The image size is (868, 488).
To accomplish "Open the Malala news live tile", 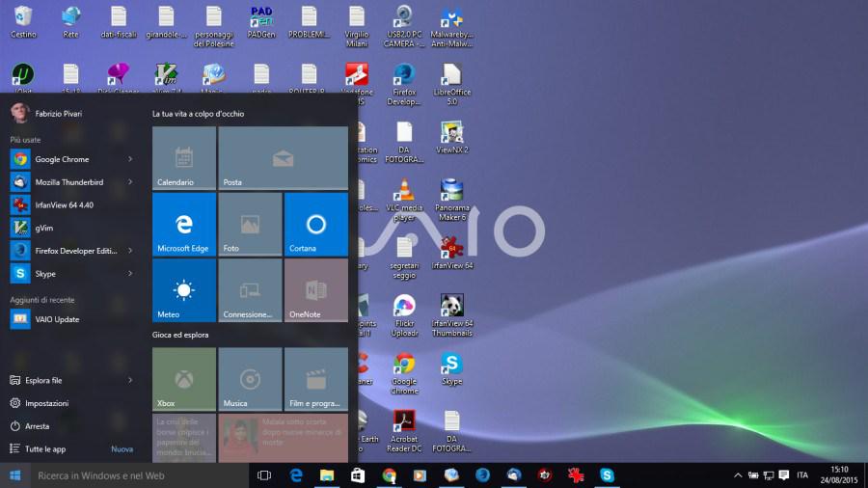I will tap(283, 438).
